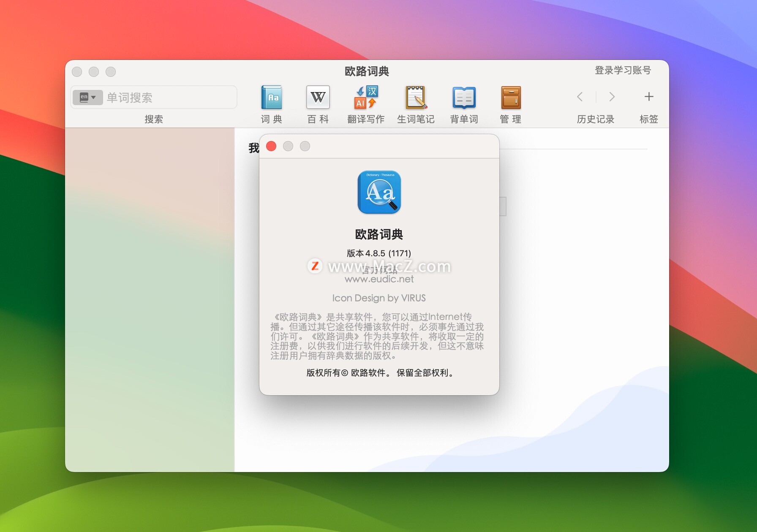
Task: Open the www.eudic.net website link
Action: [379, 279]
